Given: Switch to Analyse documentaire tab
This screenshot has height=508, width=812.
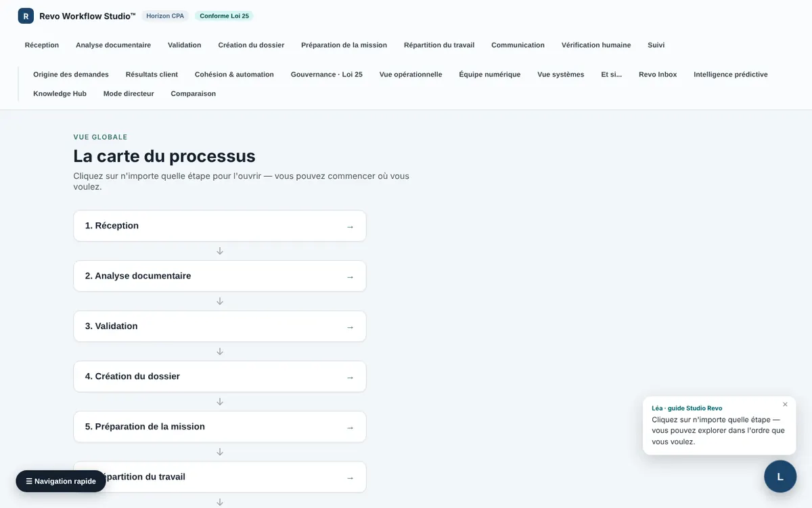Looking at the screenshot, I should (113, 45).
